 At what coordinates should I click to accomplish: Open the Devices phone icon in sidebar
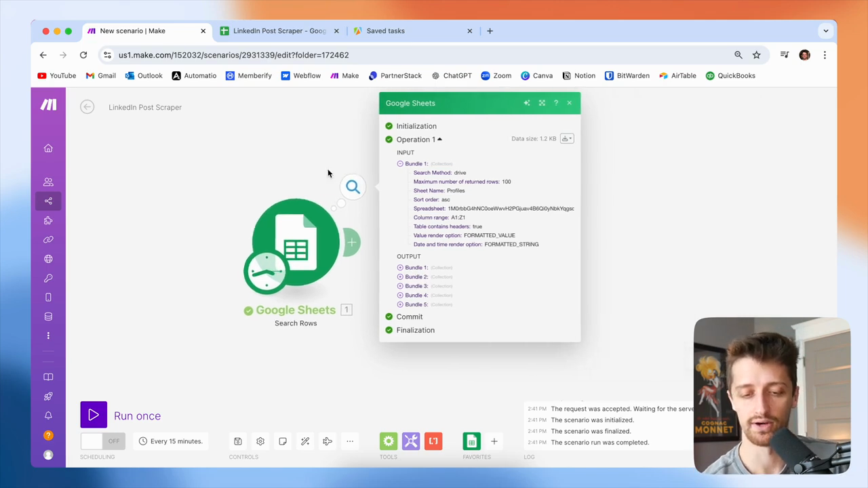point(48,297)
